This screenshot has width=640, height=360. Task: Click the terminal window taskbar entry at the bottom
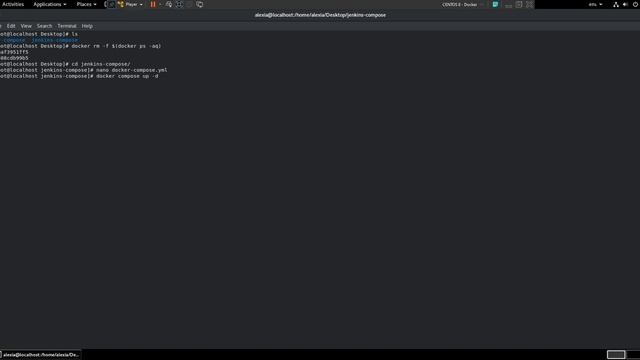pyautogui.click(x=40, y=355)
